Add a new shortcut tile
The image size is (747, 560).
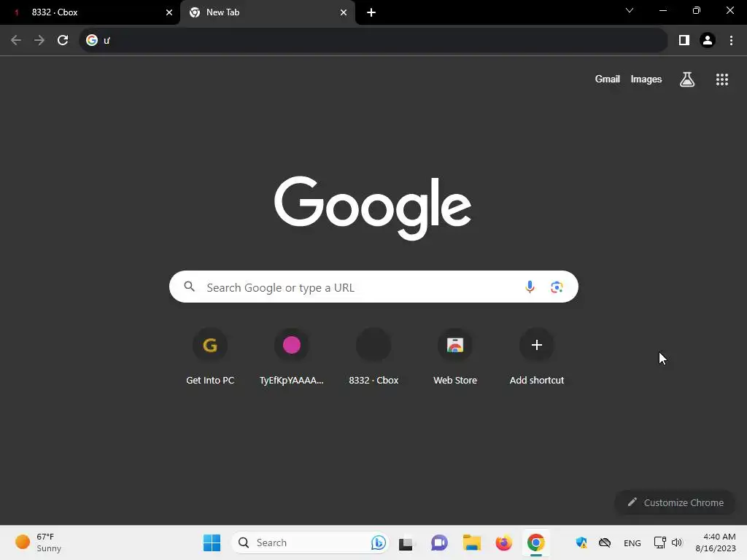point(537,356)
